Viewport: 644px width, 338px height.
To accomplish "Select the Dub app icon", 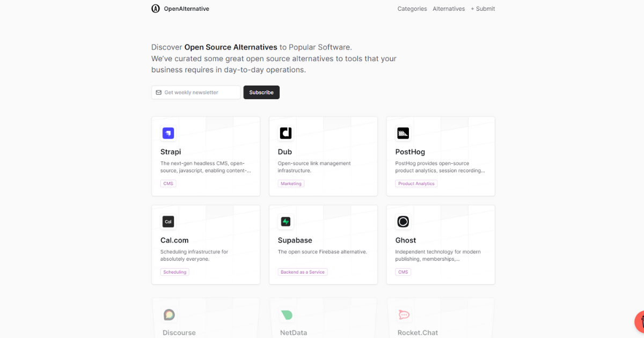I will click(286, 133).
